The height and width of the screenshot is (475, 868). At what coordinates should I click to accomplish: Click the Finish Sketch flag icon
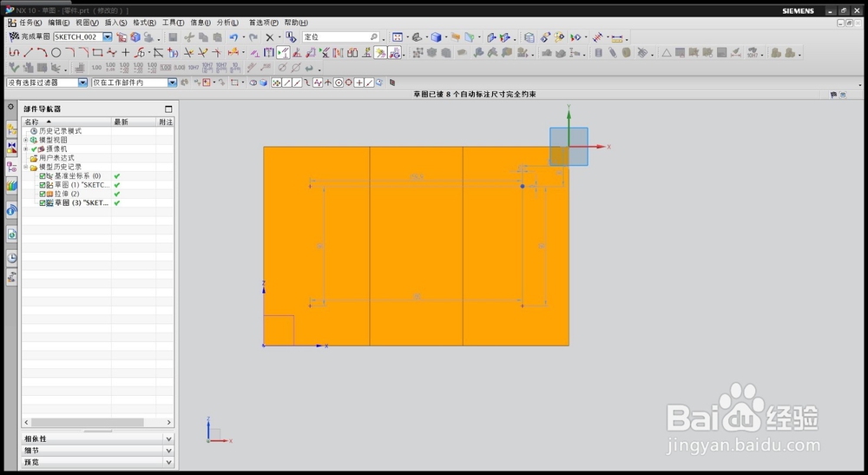15,36
